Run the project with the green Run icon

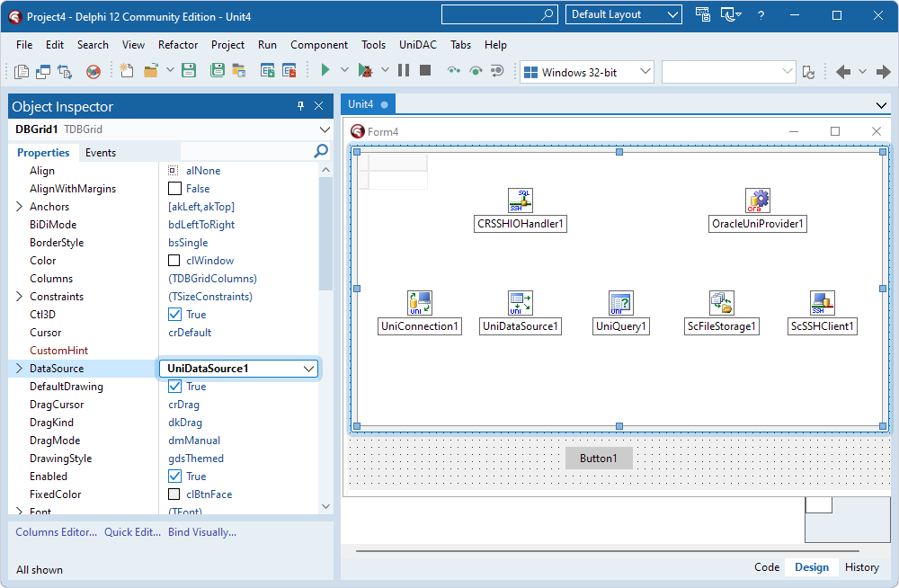click(x=325, y=69)
